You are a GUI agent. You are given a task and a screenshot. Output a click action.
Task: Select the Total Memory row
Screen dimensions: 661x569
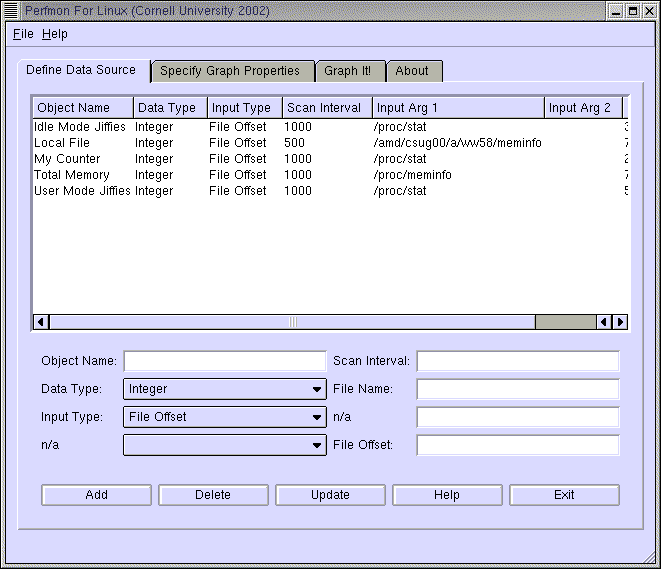[x=72, y=175]
